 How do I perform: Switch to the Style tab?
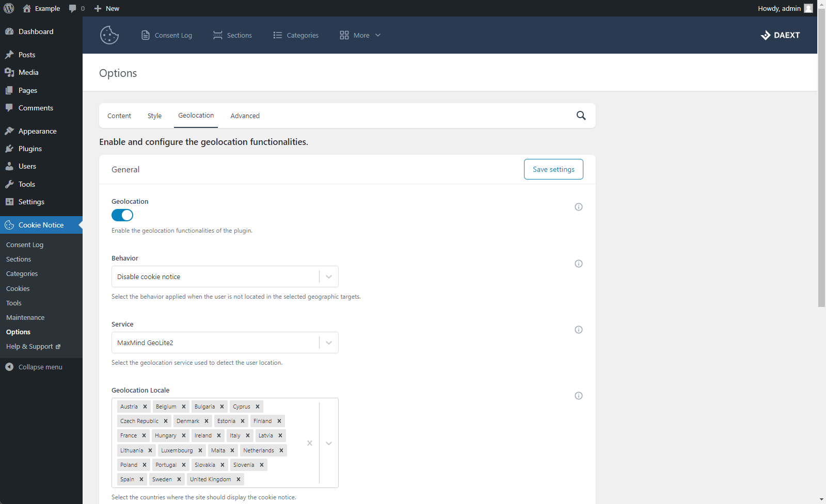click(155, 116)
